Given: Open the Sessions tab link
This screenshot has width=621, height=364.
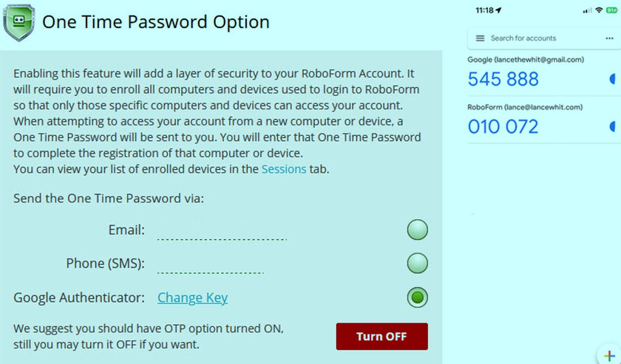Looking at the screenshot, I should pyautogui.click(x=284, y=169).
